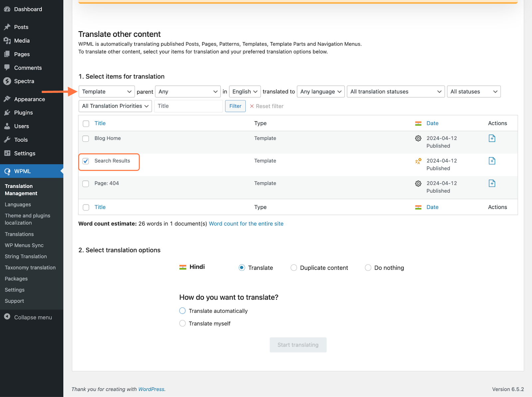Open the Comments speech bubble icon

[7, 67]
